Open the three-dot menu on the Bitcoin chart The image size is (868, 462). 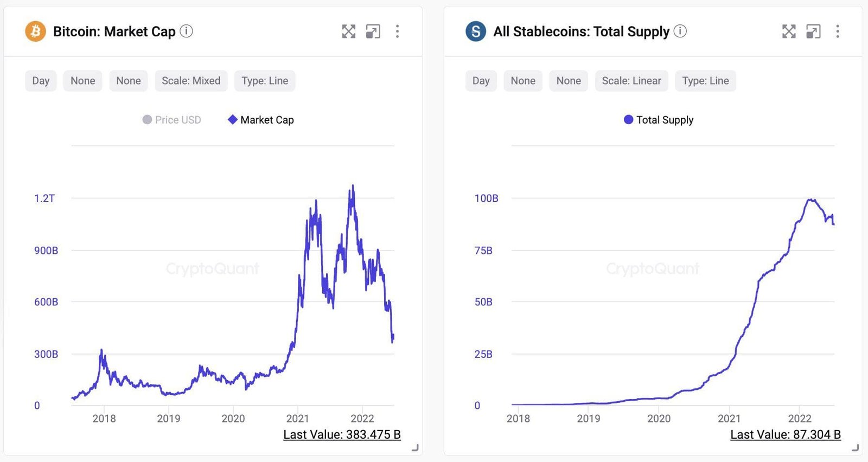point(398,31)
